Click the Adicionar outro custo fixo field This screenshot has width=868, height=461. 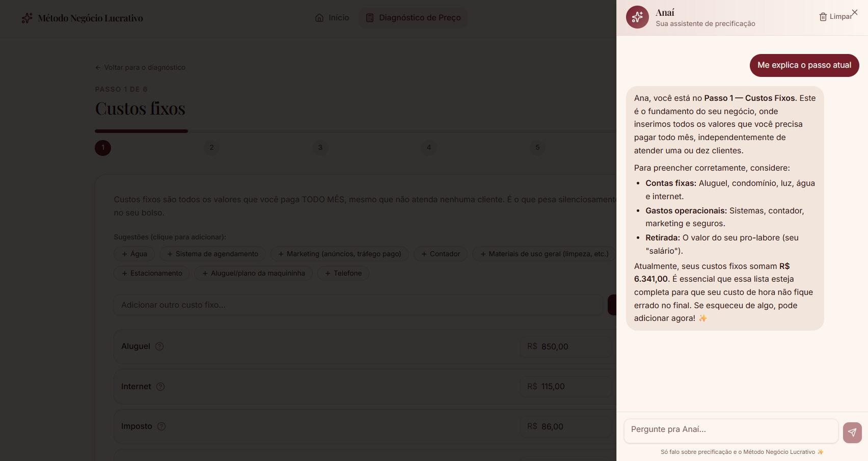pyautogui.click(x=357, y=305)
